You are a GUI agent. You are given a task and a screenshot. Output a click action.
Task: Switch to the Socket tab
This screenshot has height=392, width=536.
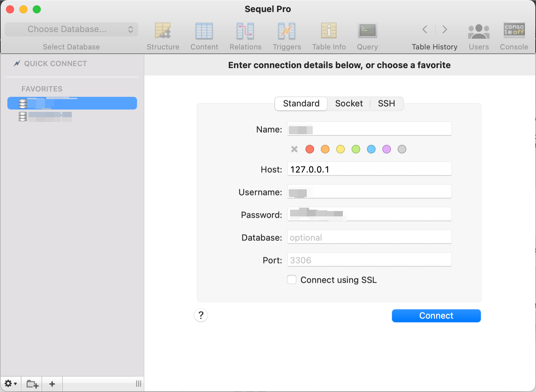pyautogui.click(x=349, y=104)
